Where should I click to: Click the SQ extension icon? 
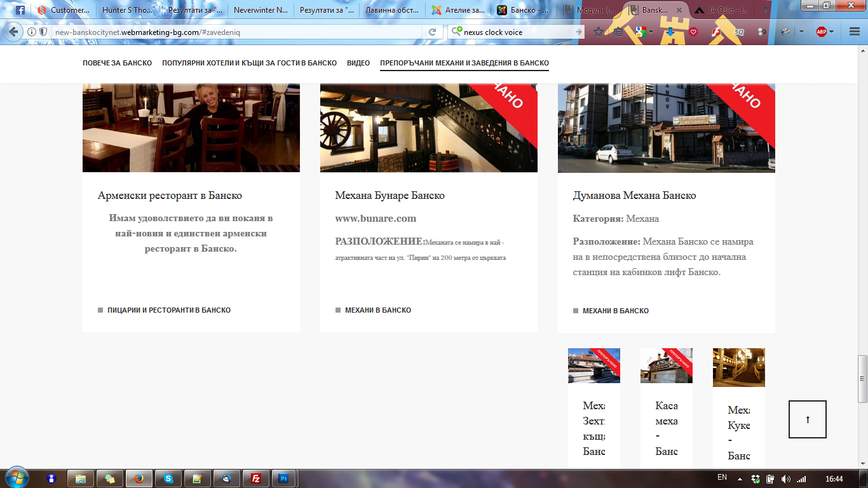pyautogui.click(x=739, y=32)
